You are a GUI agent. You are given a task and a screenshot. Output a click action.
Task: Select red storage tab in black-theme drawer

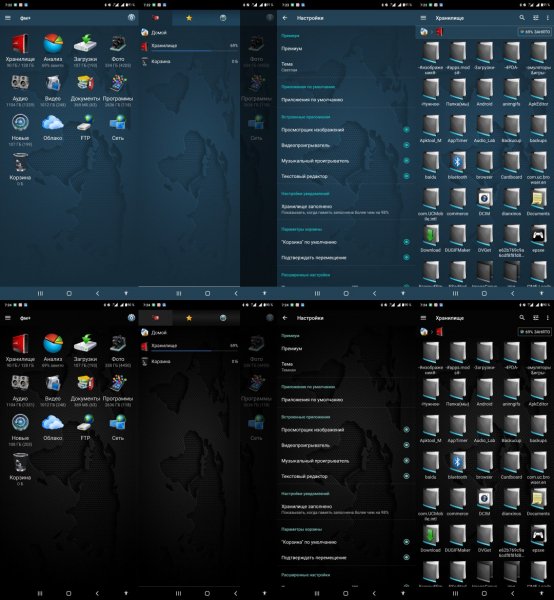tap(155, 318)
